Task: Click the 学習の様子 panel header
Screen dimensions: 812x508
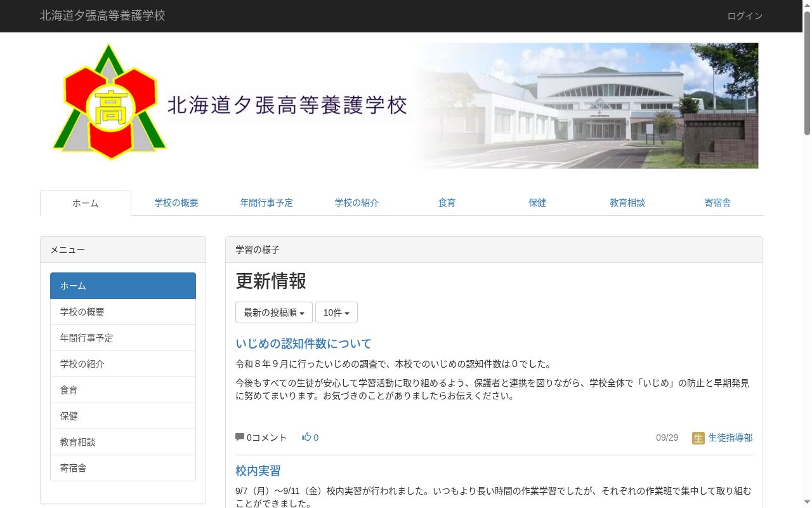Action: pyautogui.click(x=494, y=250)
